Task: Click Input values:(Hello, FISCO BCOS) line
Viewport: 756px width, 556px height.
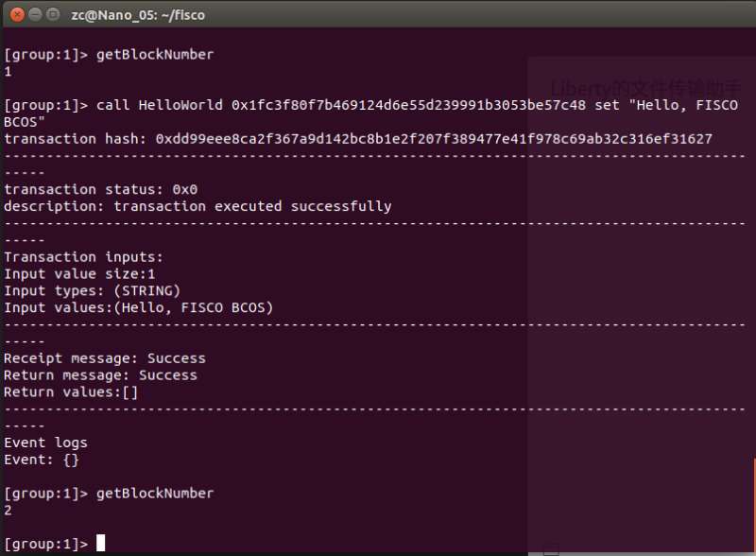Action: [138, 308]
